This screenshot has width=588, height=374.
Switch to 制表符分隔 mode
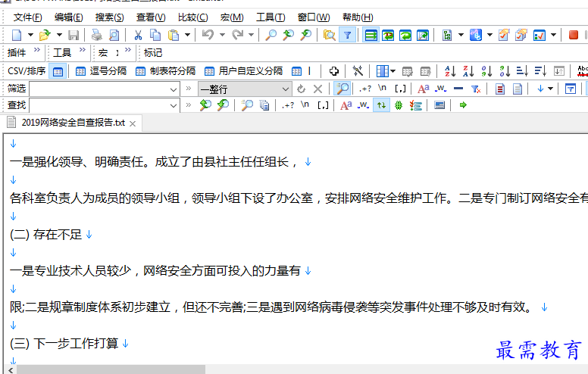pos(165,71)
